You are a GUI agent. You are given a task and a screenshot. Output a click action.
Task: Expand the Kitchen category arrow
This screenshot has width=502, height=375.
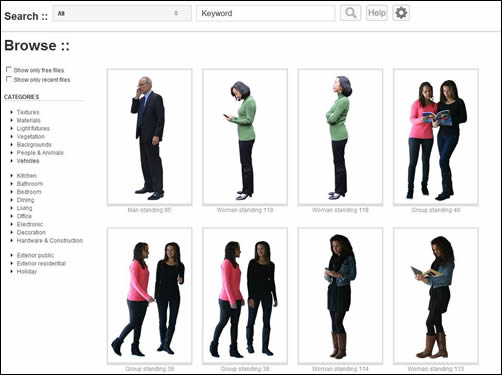[x=12, y=176]
